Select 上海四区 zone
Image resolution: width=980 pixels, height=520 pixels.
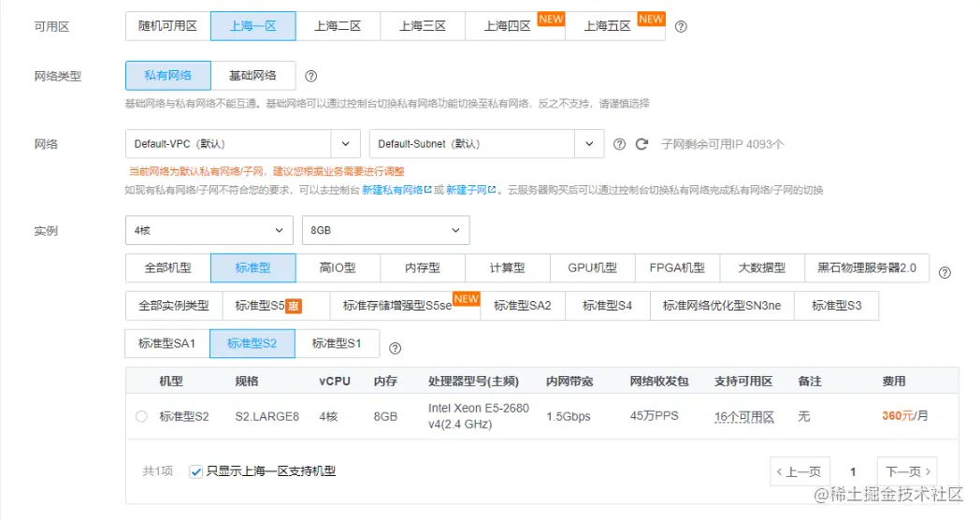coord(515,26)
